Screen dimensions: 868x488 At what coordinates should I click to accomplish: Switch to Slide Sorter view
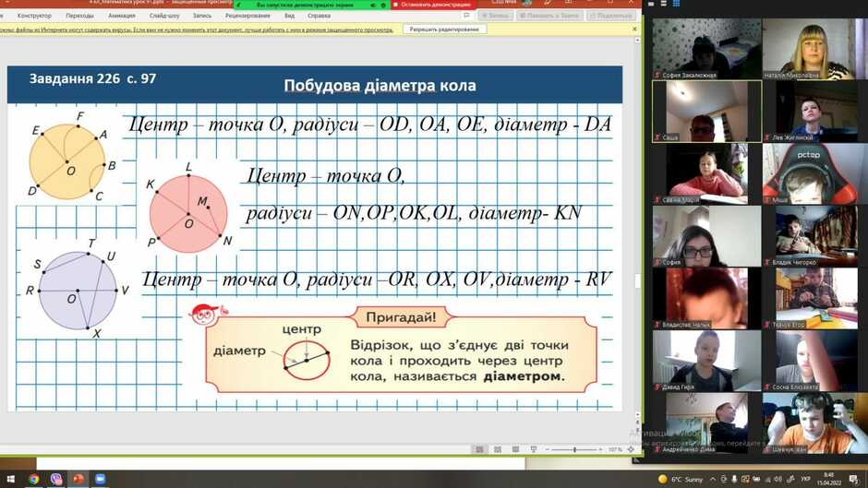[497, 450]
